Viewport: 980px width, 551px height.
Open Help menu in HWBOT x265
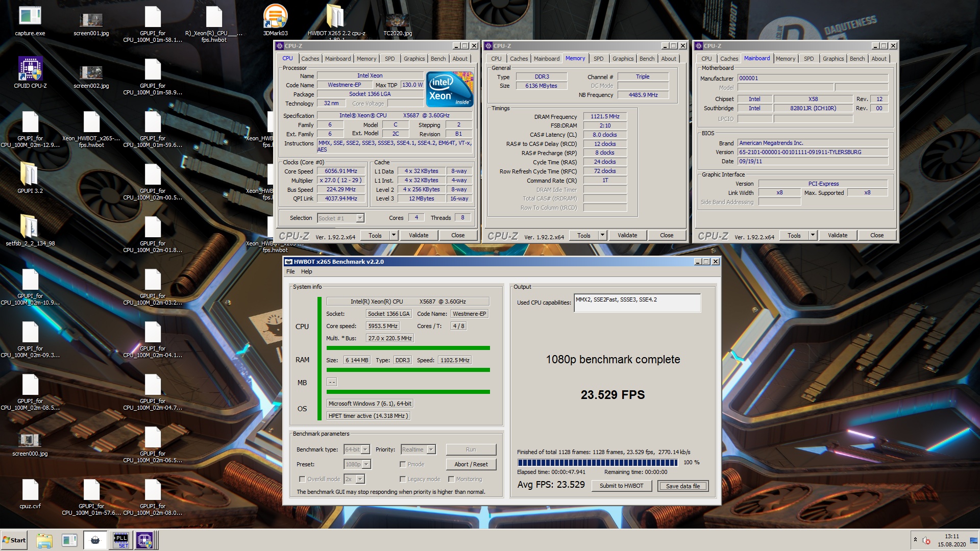click(x=306, y=271)
